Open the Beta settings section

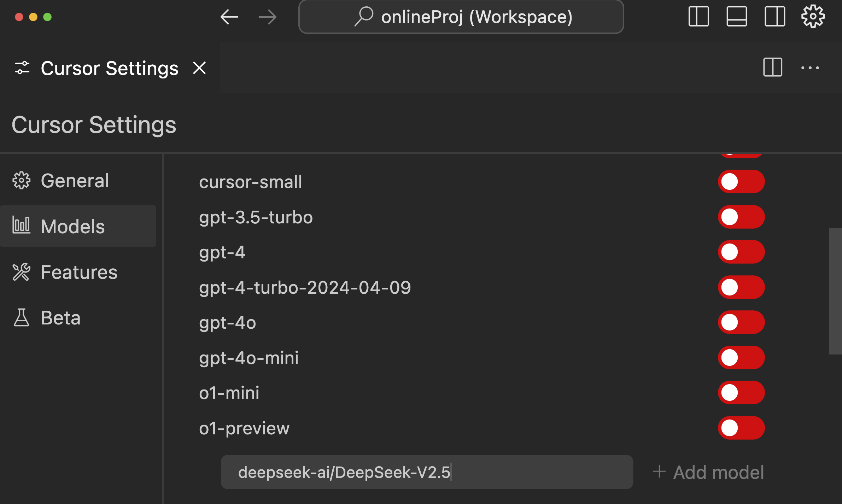tap(60, 318)
